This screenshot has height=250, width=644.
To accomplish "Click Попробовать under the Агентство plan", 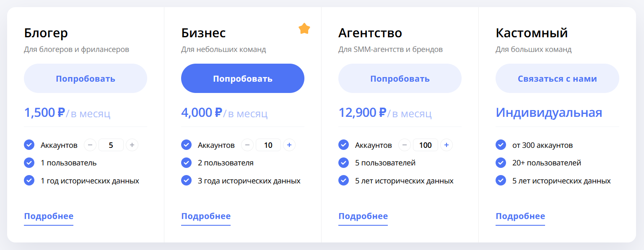I will click(x=400, y=78).
